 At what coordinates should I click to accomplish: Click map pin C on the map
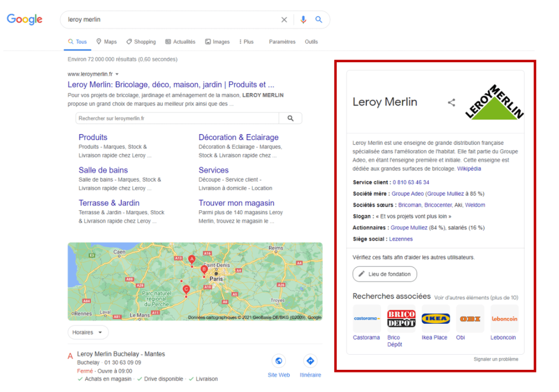(x=186, y=290)
